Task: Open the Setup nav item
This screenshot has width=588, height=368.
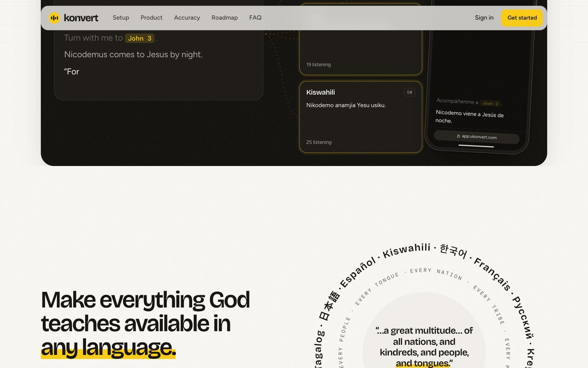Action: [x=121, y=18]
